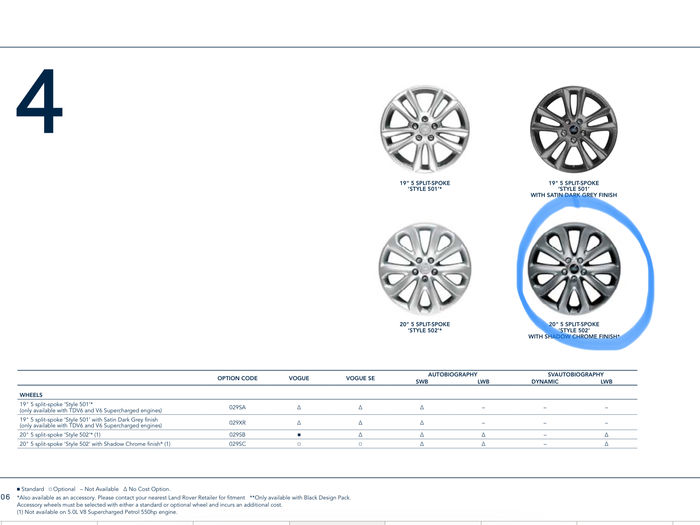Click footnote "Accessory wheels must be selected…"
The height and width of the screenshot is (525, 700).
point(150,504)
